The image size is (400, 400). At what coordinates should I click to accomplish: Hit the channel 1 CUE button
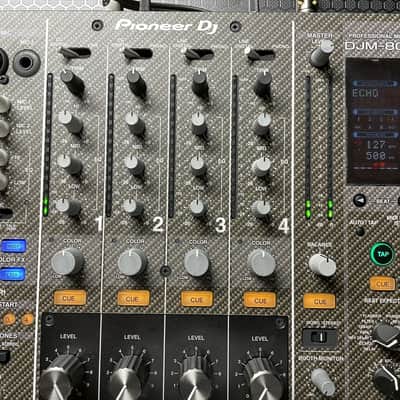tap(70, 298)
